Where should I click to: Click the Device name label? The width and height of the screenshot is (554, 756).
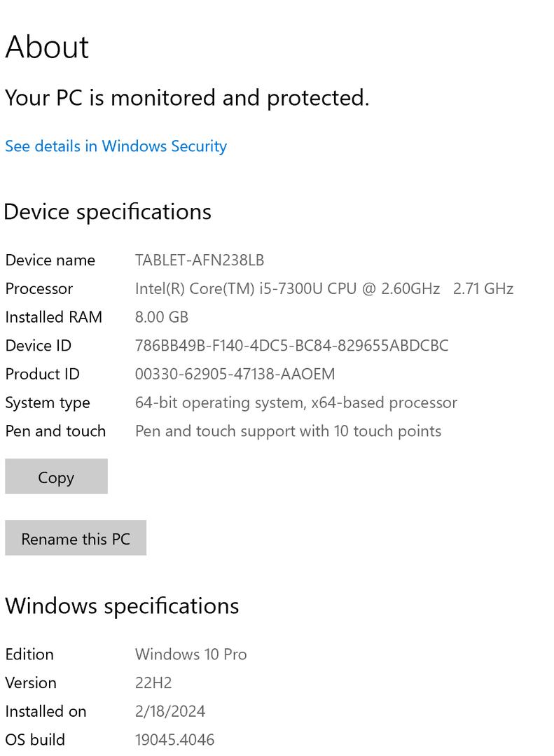[x=50, y=260]
